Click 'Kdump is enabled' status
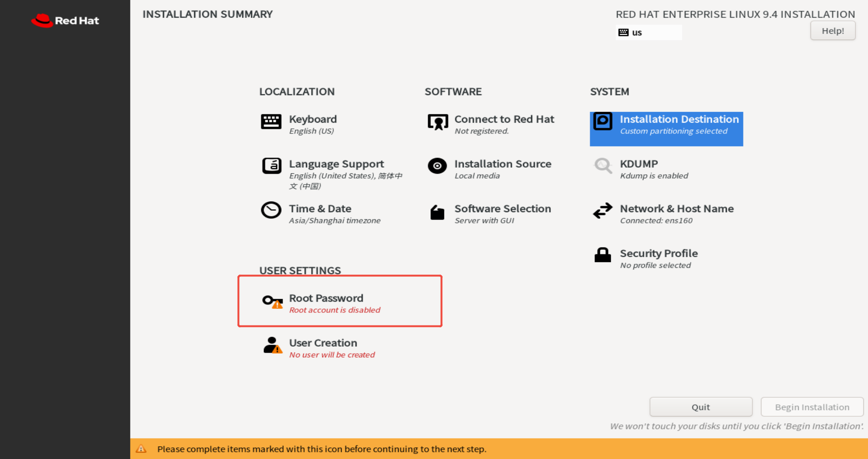The height and width of the screenshot is (459, 868). pyautogui.click(x=654, y=176)
